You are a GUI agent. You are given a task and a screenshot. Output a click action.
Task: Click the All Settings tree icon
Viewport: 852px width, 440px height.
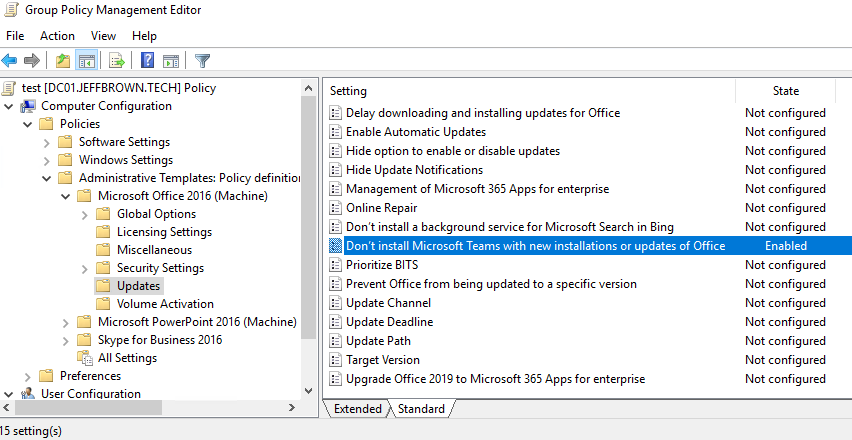pyautogui.click(x=85, y=357)
